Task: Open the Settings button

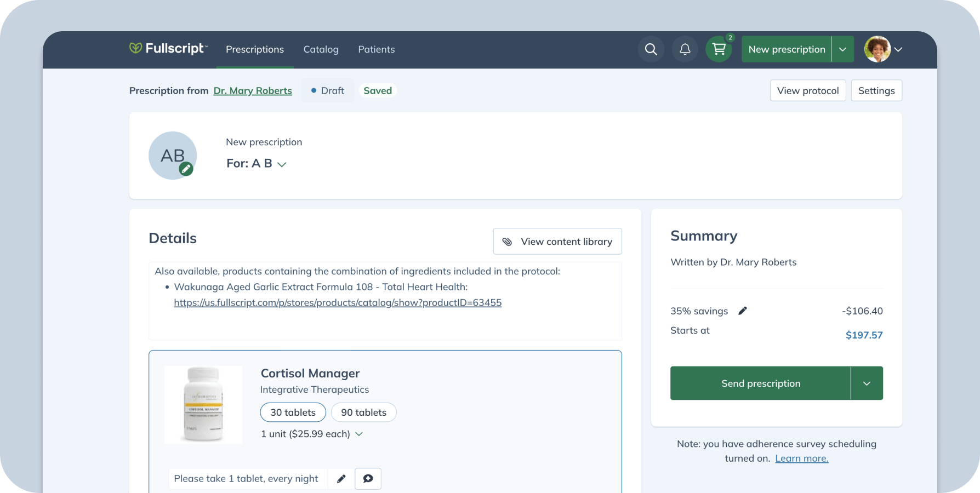Action: coord(876,90)
